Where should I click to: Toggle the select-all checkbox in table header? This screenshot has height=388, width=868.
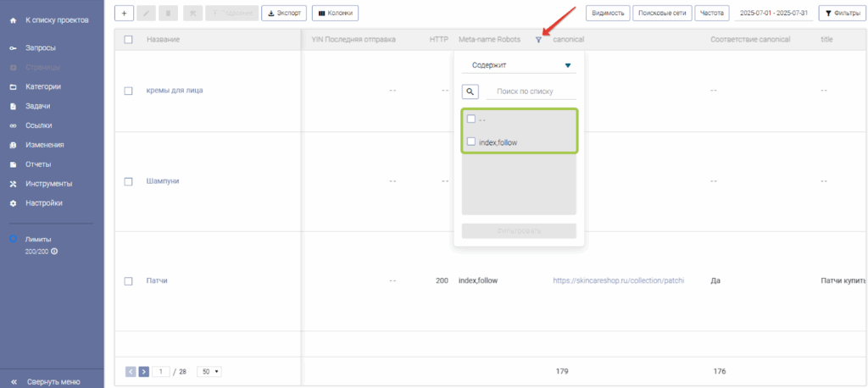128,40
